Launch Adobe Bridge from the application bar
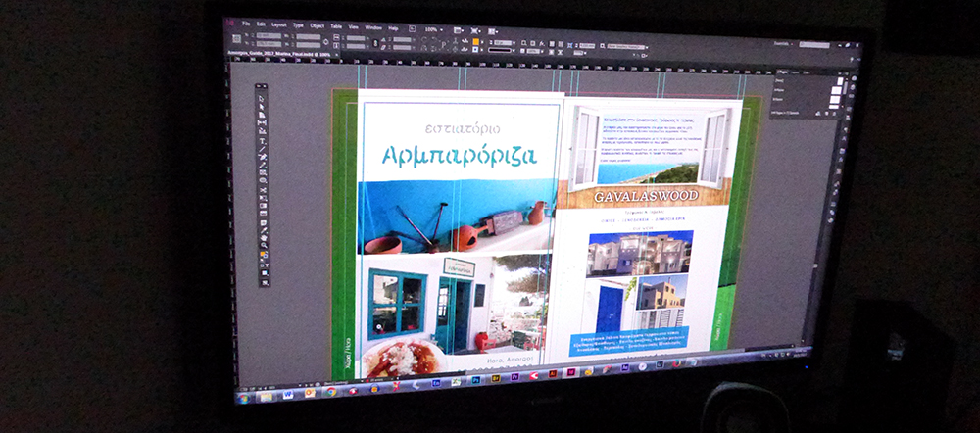The image size is (980, 433). [x=412, y=28]
